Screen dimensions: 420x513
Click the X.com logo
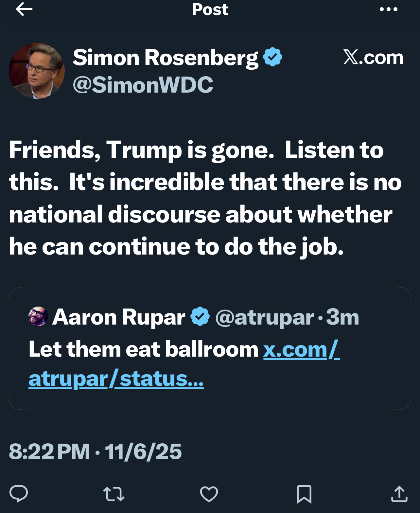tap(373, 58)
